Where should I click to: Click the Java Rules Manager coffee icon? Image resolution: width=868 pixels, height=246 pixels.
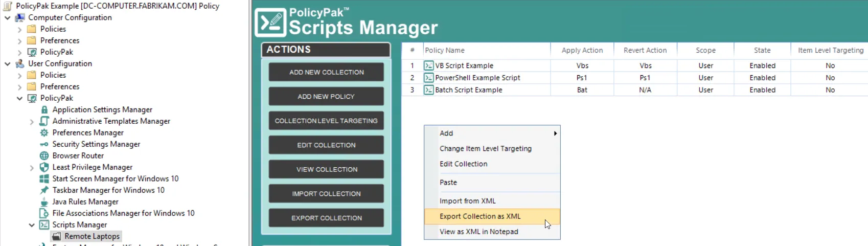[44, 202]
